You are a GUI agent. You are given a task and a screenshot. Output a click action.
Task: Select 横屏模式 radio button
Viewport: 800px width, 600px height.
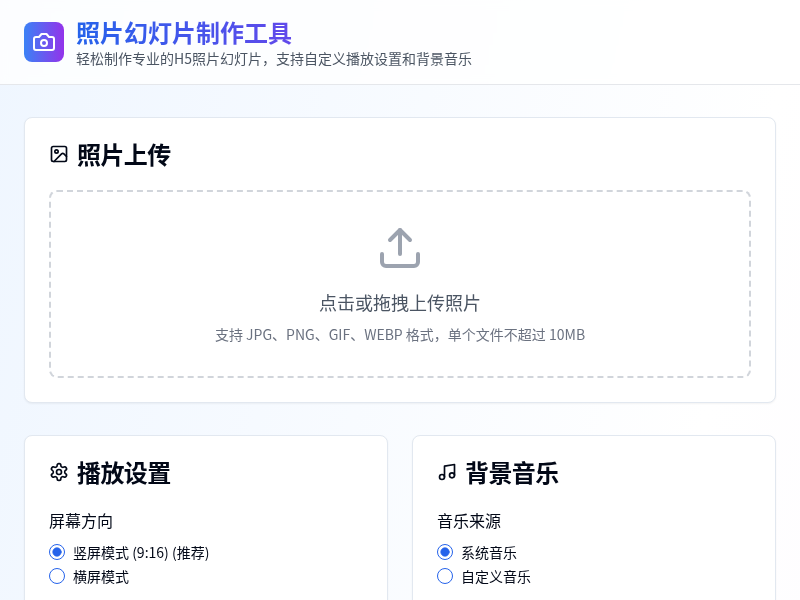(57, 576)
